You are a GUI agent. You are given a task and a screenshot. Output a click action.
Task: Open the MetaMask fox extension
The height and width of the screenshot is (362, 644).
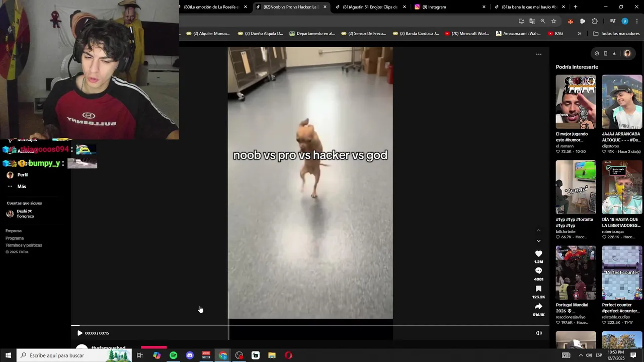(570, 21)
